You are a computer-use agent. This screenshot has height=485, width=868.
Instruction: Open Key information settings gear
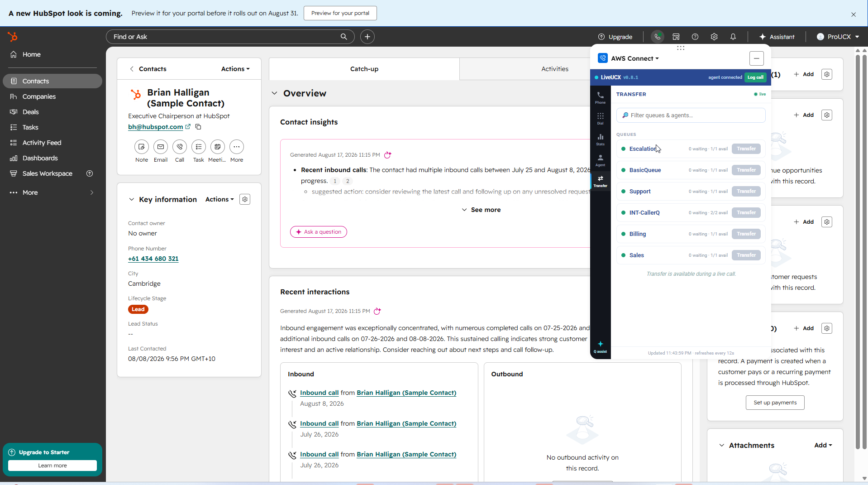point(245,199)
